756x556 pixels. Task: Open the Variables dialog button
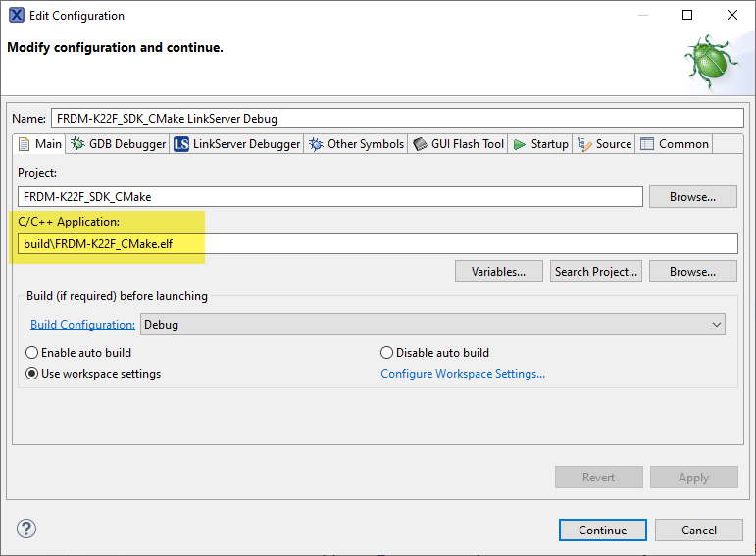click(x=499, y=272)
